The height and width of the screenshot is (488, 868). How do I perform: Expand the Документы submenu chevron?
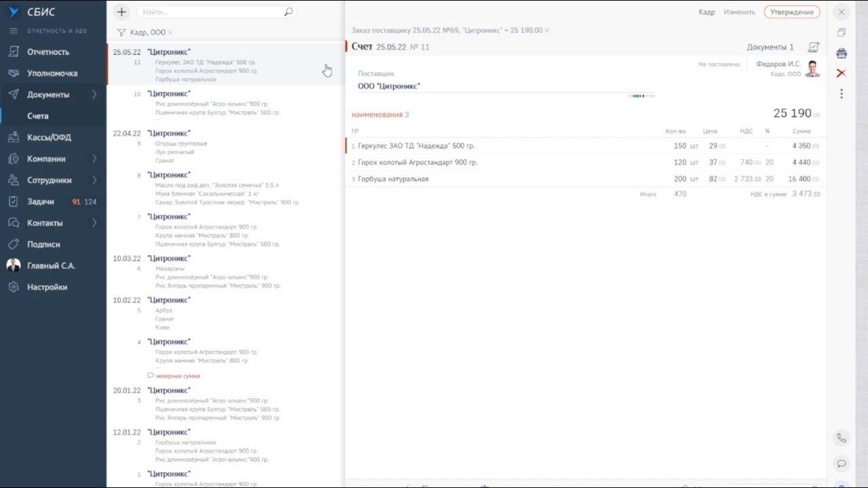[94, 94]
